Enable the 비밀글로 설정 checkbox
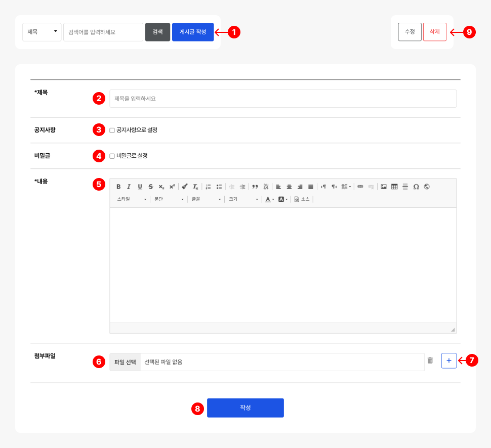491x448 pixels. pos(112,156)
